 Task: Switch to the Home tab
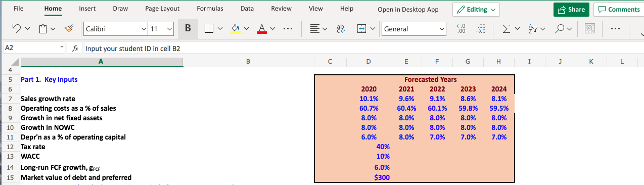(54, 9)
